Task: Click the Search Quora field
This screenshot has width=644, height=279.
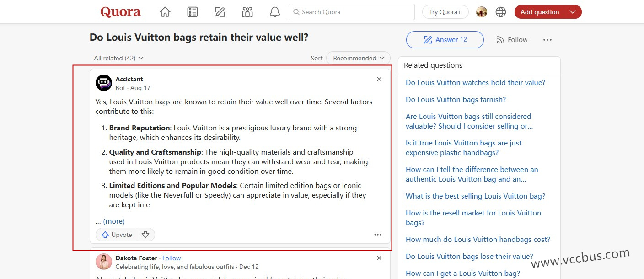Action: click(351, 12)
